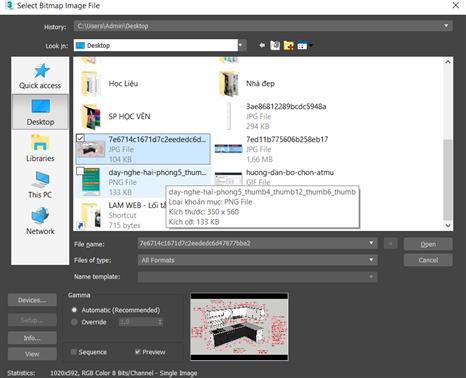Click the View button
The image size is (466, 378).
[32, 354]
